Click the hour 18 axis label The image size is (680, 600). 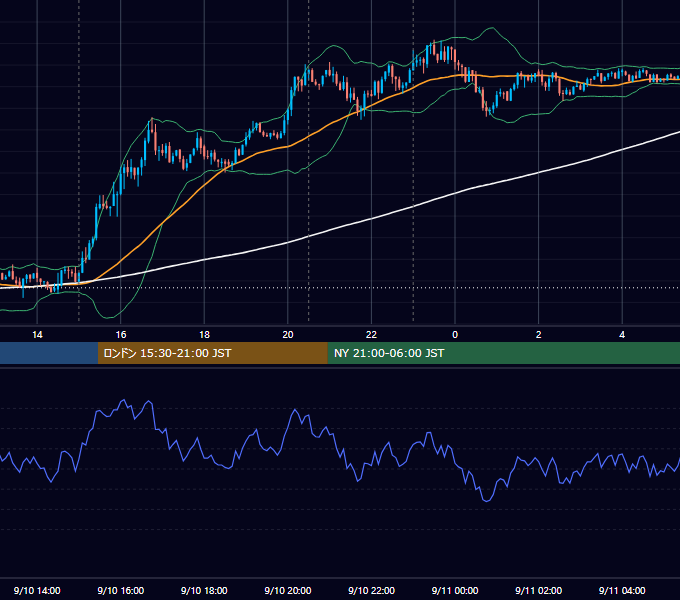click(204, 335)
